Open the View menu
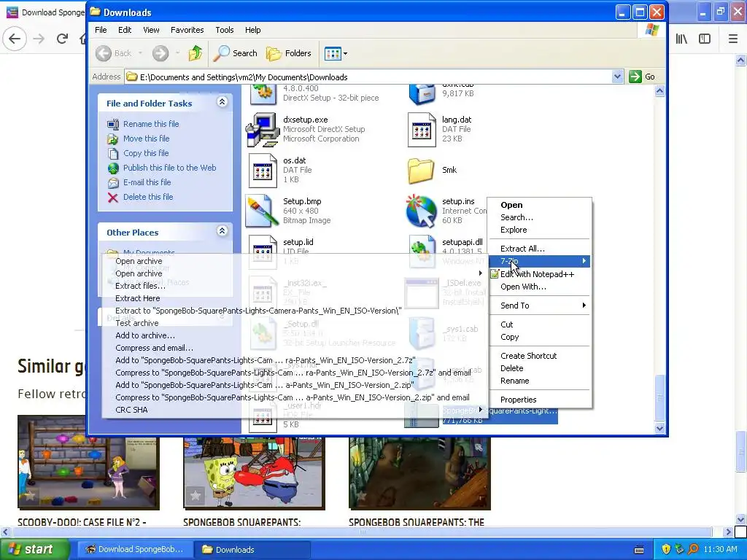747x560 pixels. pos(152,30)
